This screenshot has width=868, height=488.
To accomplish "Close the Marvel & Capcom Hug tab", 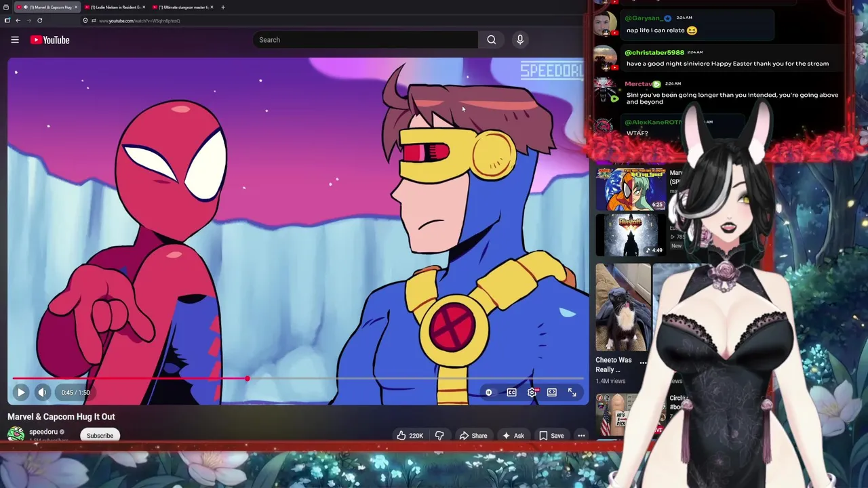I will [76, 7].
